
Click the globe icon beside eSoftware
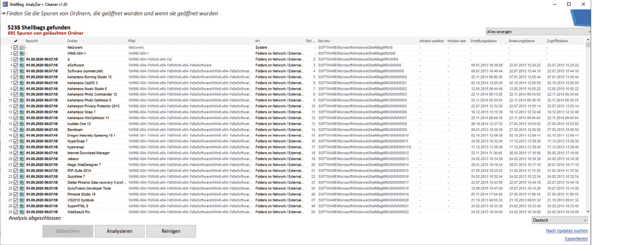click(x=22, y=65)
